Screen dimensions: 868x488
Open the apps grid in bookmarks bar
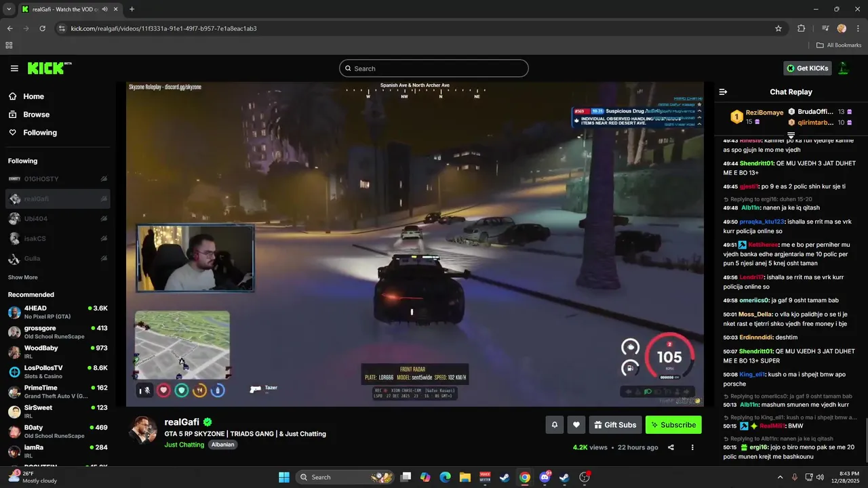point(9,45)
